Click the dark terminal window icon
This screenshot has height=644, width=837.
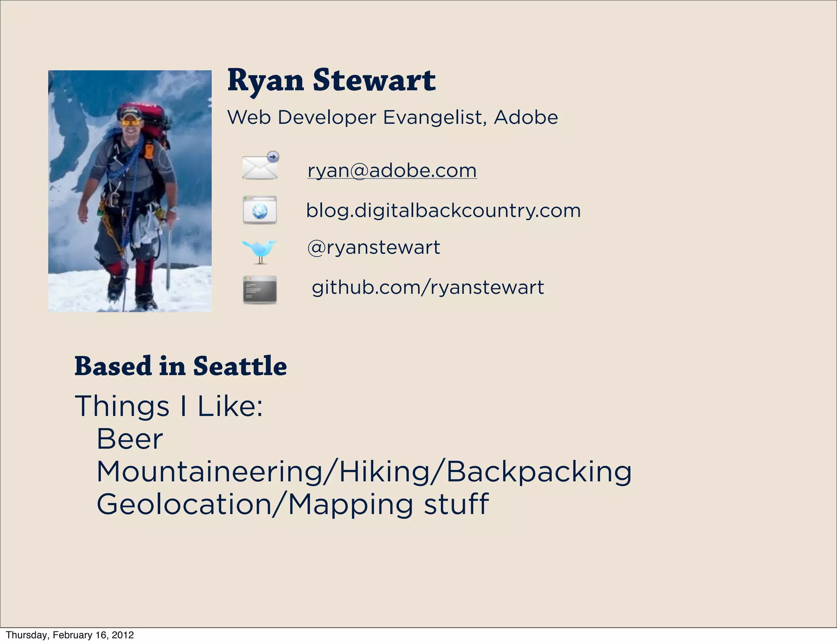tap(260, 289)
